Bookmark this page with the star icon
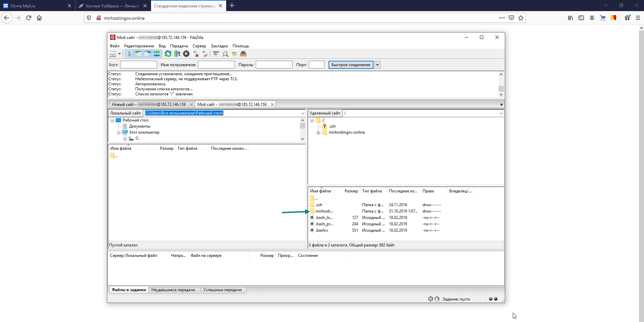 coord(521,18)
